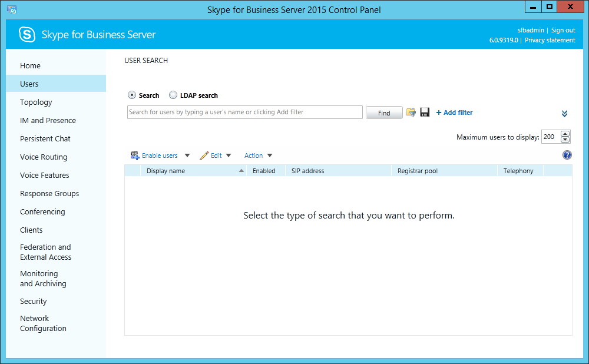Click Enable users toolbar label
589x364 pixels.
coord(160,155)
